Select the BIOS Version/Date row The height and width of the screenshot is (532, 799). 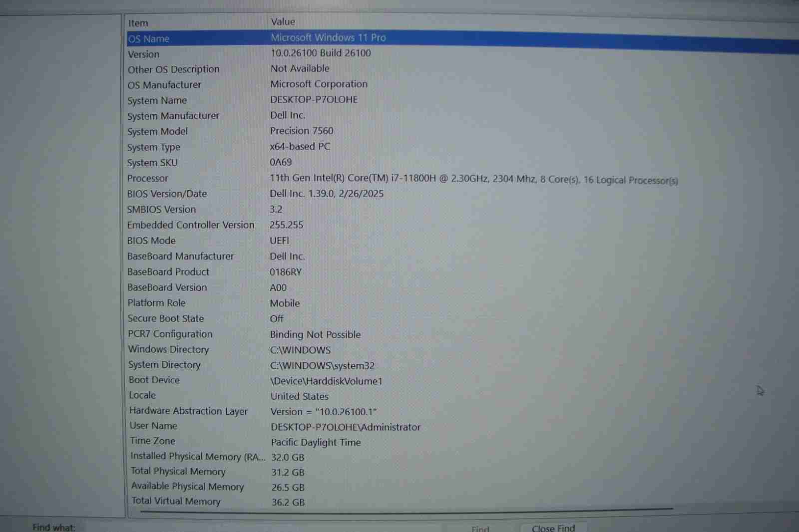point(167,194)
